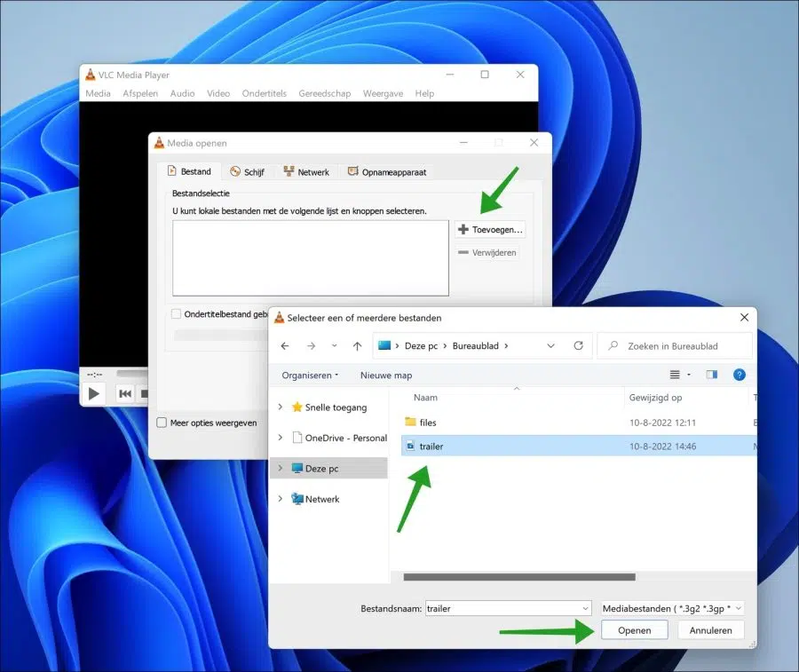The image size is (799, 672).
Task: Expand the Netwerk tree node
Action: click(x=281, y=498)
